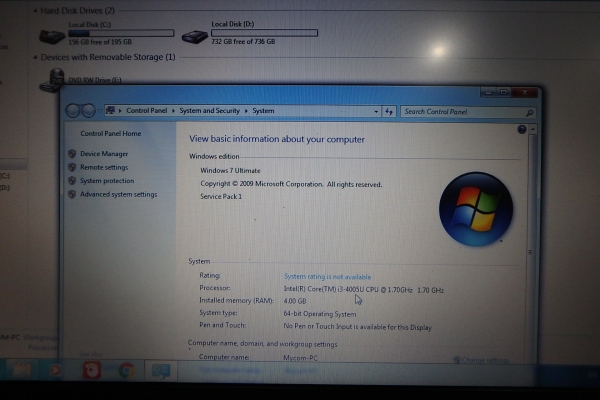Click the Change settings link
The height and width of the screenshot is (400, 600).
click(485, 360)
